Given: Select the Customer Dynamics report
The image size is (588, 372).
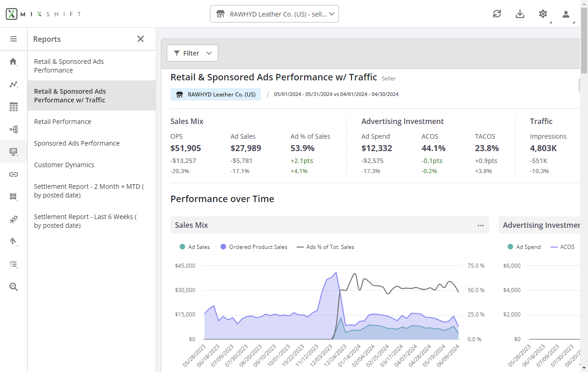Looking at the screenshot, I should pos(64,165).
